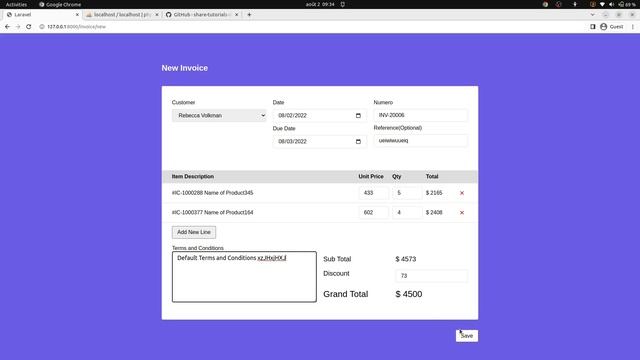640x360 pixels.
Task: Click the "$ 4573" sub total value
Action: [x=406, y=259]
